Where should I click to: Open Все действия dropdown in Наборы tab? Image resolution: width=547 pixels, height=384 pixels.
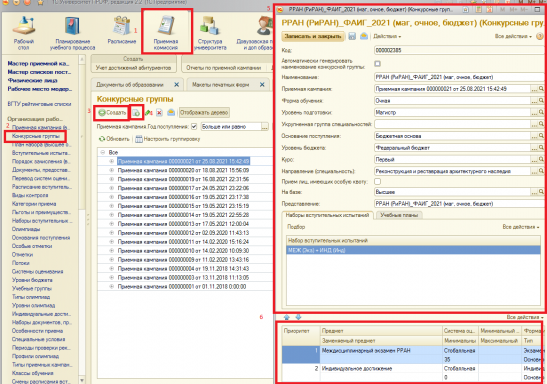click(x=521, y=227)
